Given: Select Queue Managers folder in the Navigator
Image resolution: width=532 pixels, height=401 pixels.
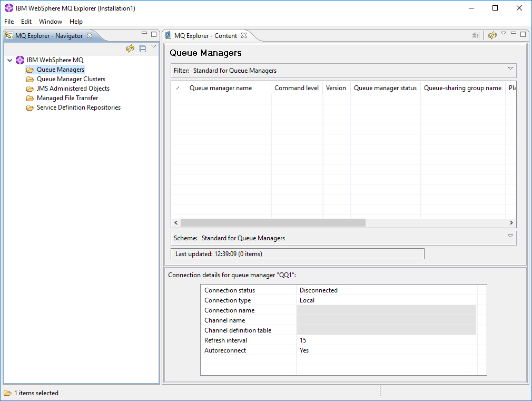Looking at the screenshot, I should pyautogui.click(x=61, y=70).
